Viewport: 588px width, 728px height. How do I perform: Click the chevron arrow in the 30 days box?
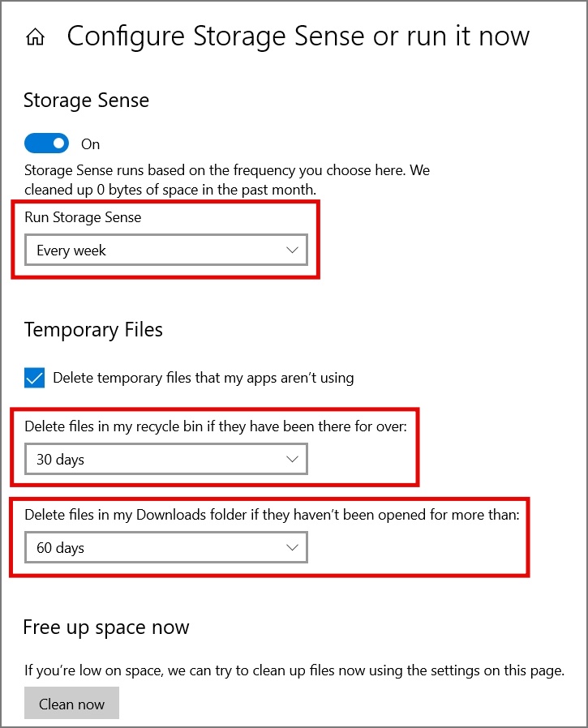[x=293, y=460]
